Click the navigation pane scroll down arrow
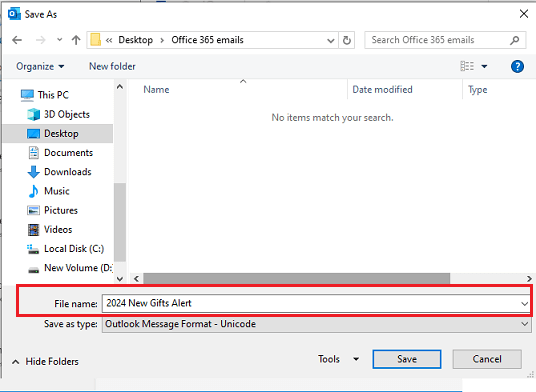 [120, 279]
